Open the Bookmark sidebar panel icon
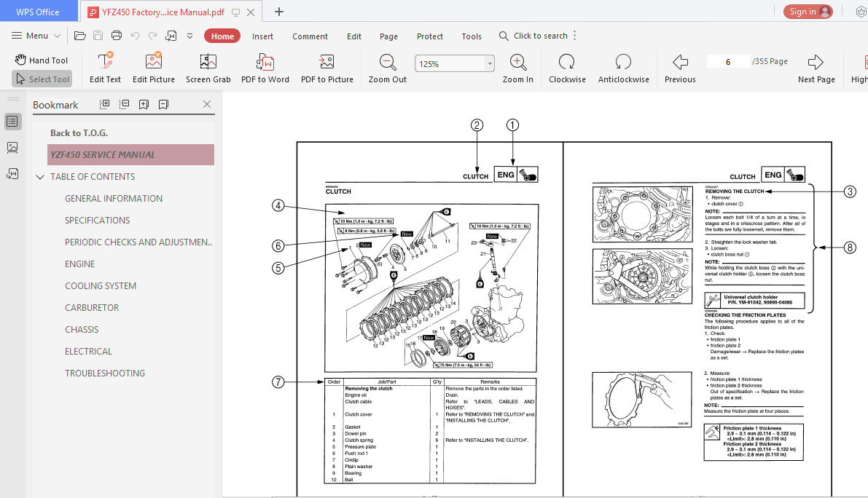 coord(12,122)
